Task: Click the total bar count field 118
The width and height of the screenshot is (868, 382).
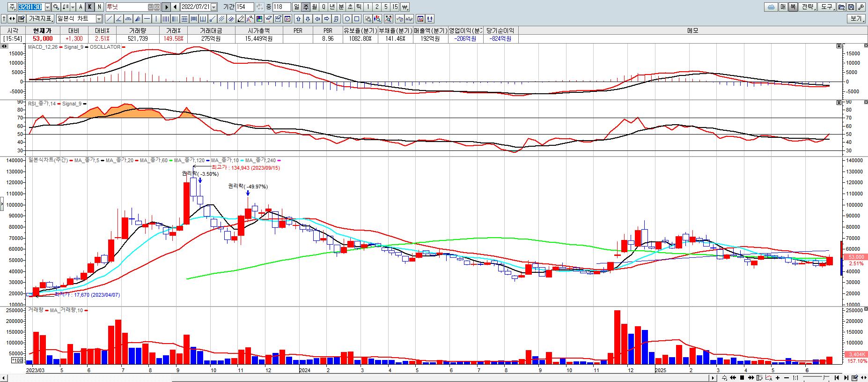Action: pos(282,7)
